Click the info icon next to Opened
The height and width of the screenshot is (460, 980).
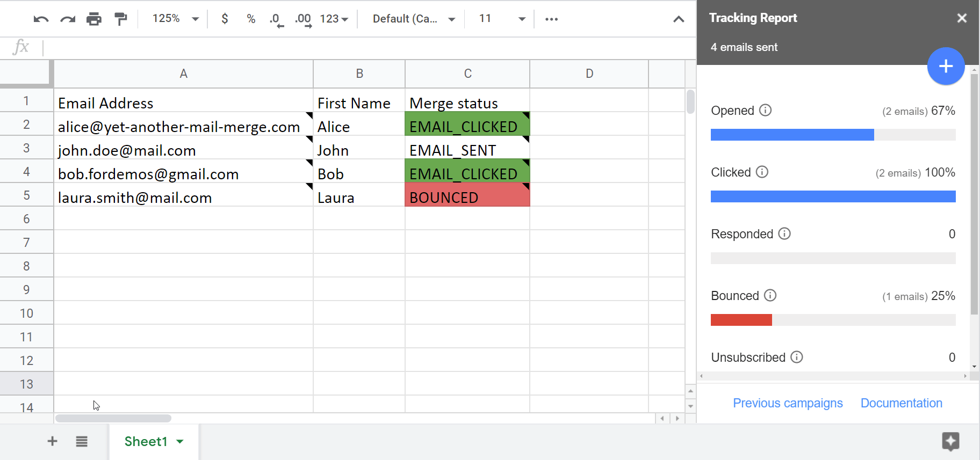[x=765, y=111]
